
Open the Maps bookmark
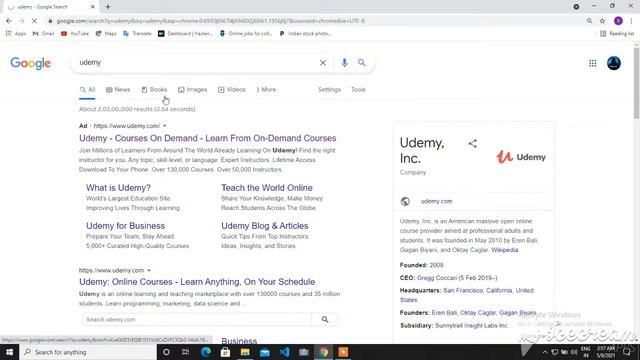click(106, 33)
